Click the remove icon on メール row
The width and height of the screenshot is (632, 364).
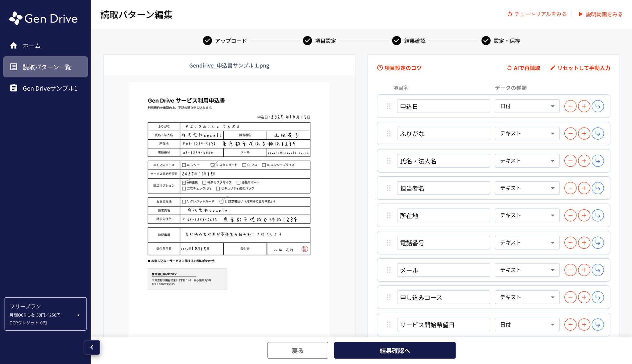click(x=570, y=270)
